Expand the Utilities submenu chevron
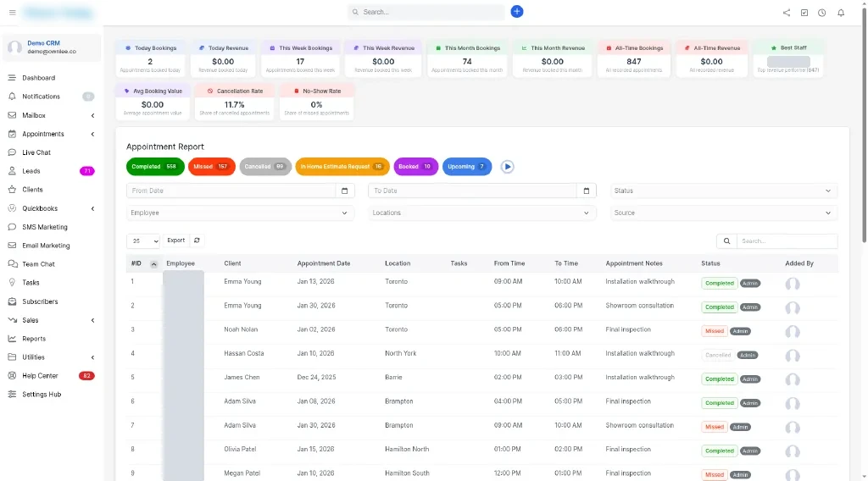Screen dimensions: 868x481 click(x=92, y=357)
